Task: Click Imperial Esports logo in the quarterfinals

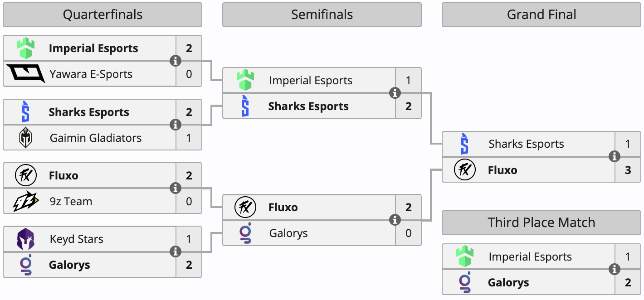Action: pos(26,48)
